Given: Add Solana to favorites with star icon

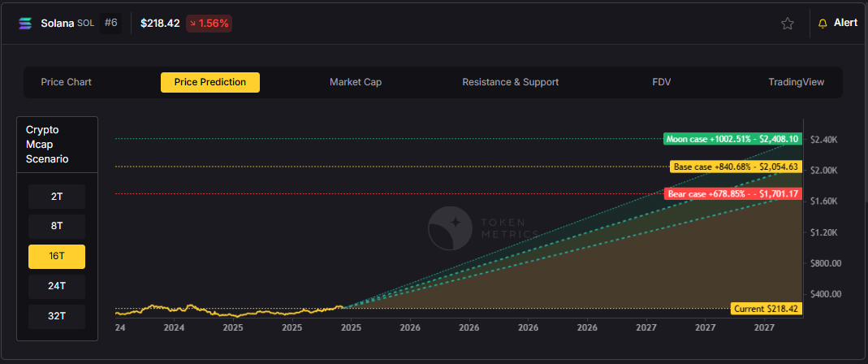Looking at the screenshot, I should (787, 24).
